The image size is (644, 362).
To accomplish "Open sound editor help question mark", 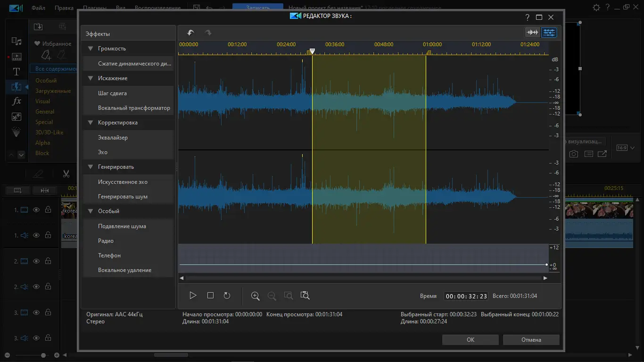I will tap(528, 17).
